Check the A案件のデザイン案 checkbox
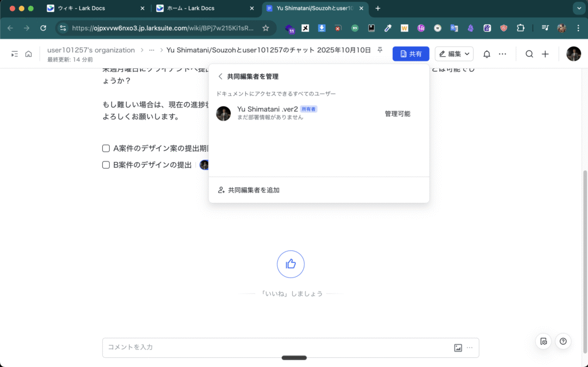 [106, 148]
